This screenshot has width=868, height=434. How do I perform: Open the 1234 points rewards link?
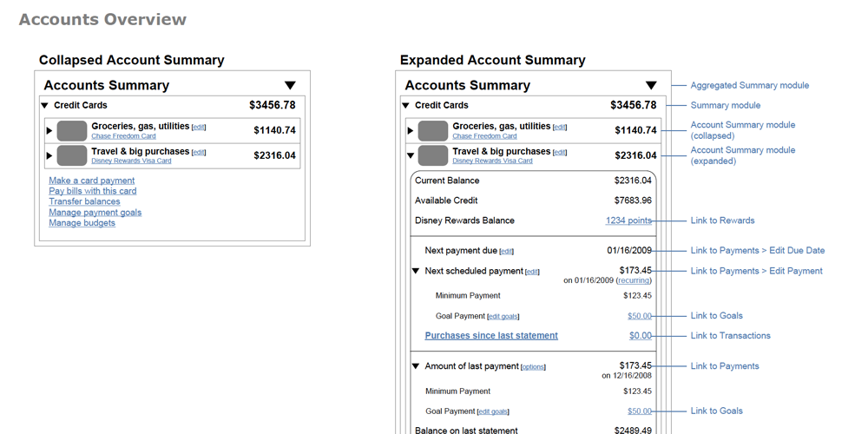[628, 220]
